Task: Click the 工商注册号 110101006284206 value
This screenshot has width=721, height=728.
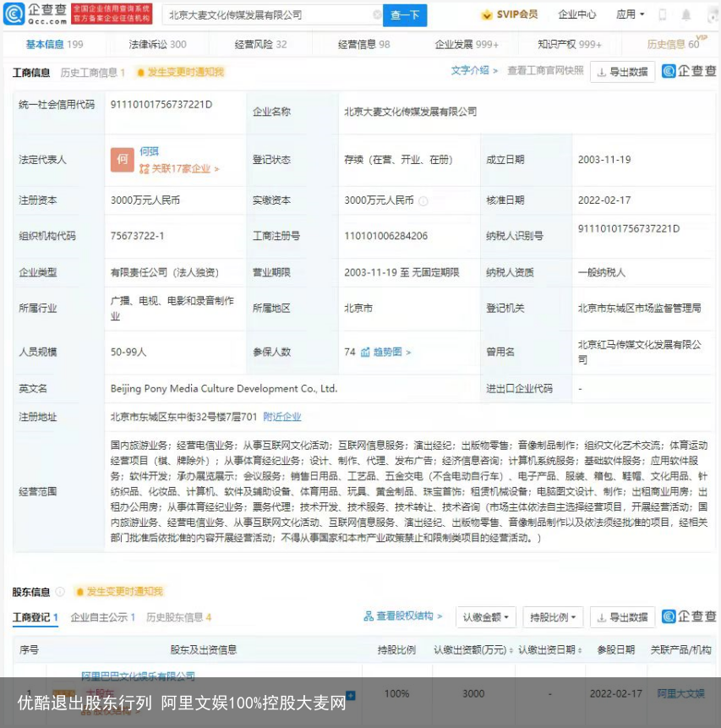Action: (385, 236)
